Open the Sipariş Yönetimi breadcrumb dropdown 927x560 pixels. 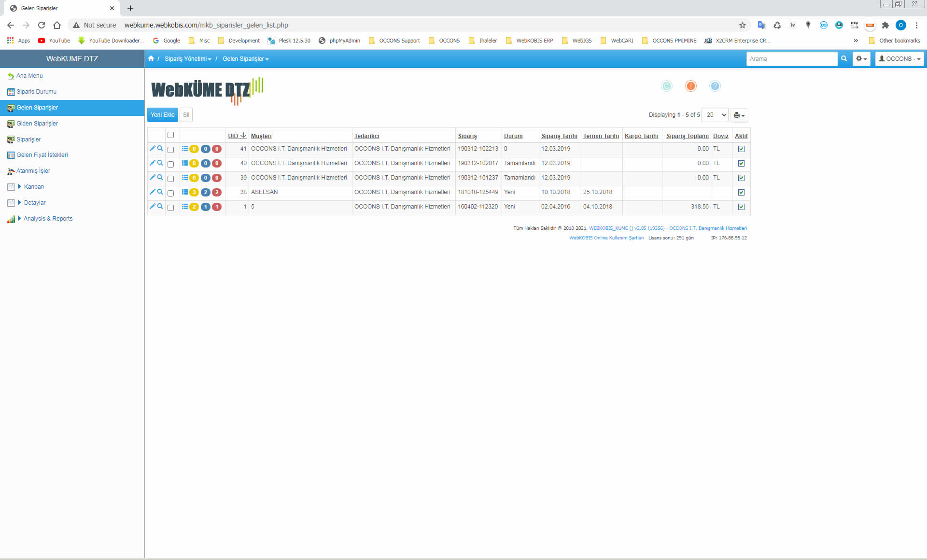188,58
